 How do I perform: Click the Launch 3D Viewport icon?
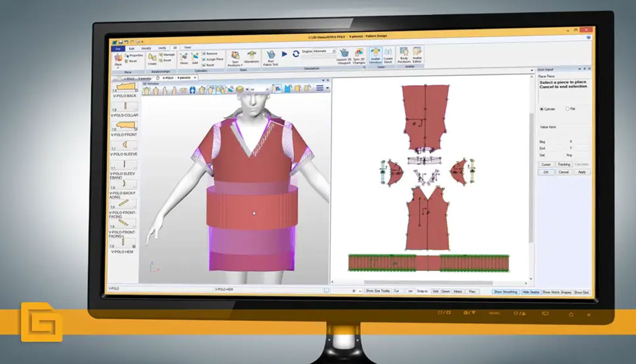(343, 56)
